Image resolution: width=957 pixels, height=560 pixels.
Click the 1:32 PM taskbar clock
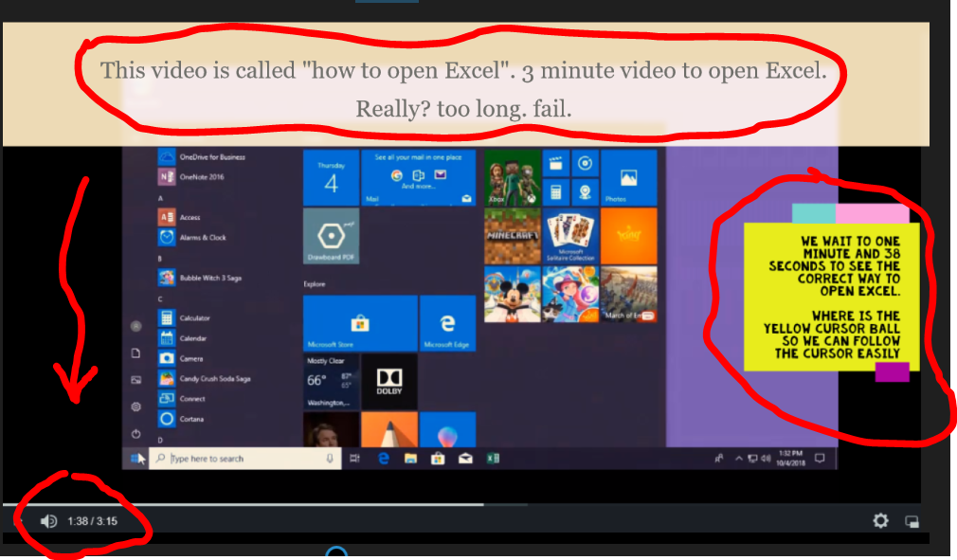[790, 459]
